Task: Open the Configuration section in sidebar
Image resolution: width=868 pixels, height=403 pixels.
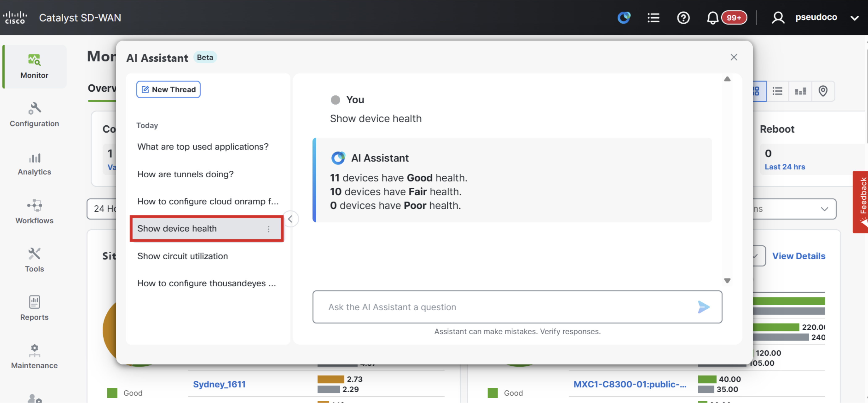Action: [x=34, y=115]
